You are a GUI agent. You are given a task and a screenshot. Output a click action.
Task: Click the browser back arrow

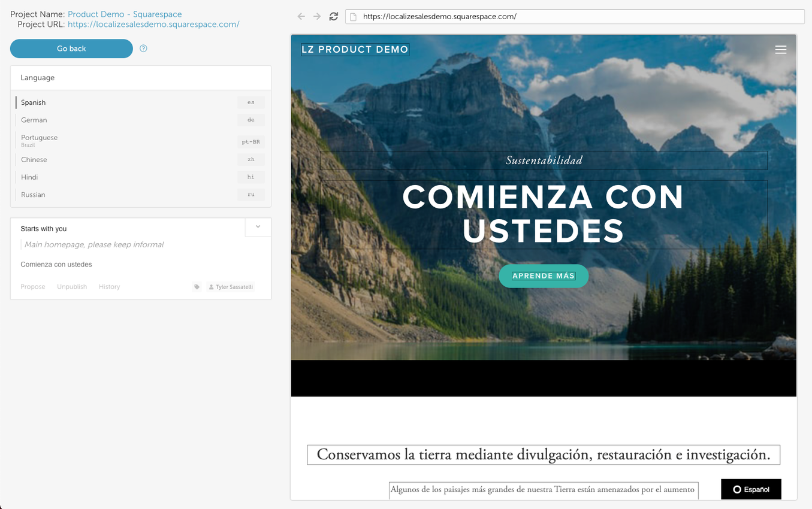301,16
